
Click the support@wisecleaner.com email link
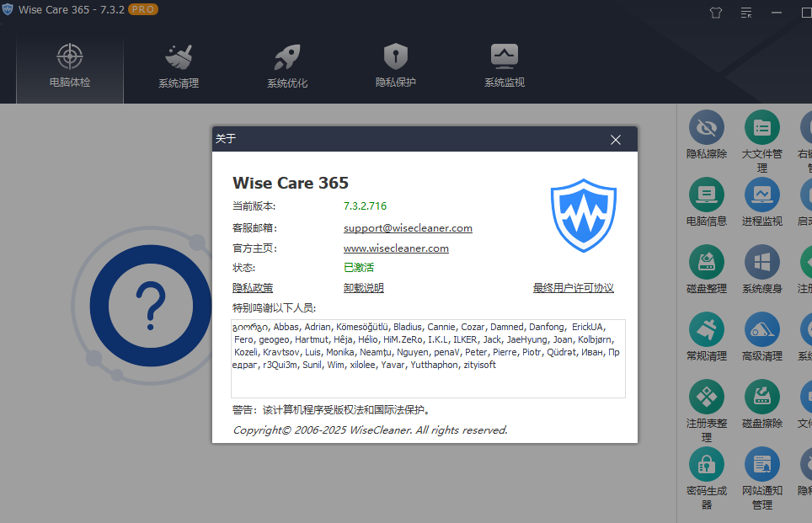point(408,228)
